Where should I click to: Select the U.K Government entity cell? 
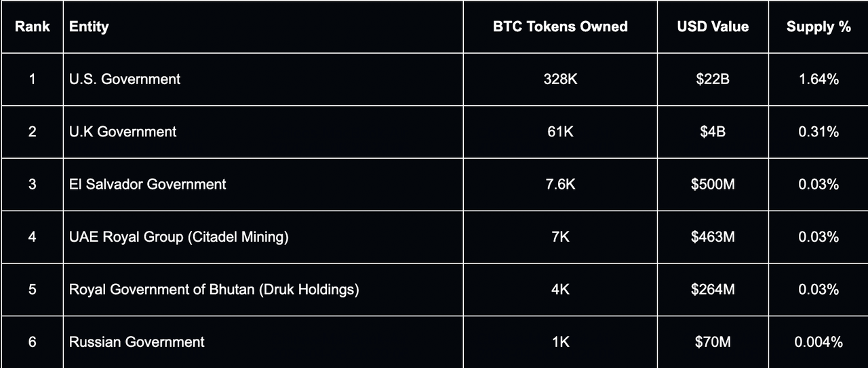123,132
